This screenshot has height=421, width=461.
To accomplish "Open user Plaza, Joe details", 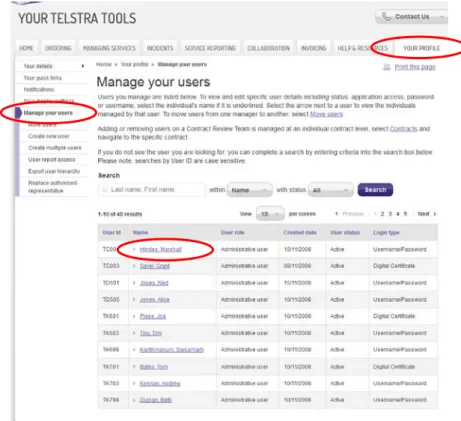I will 153,316.
